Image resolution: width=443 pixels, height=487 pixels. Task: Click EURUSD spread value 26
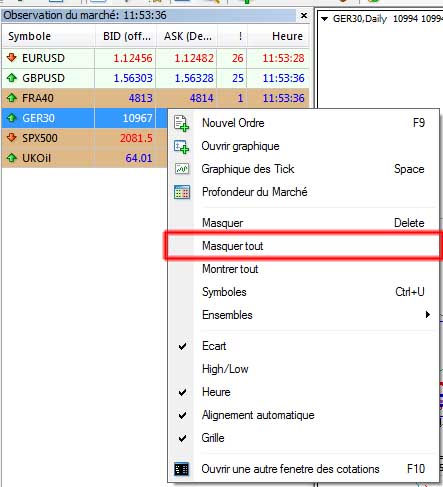tap(238, 58)
